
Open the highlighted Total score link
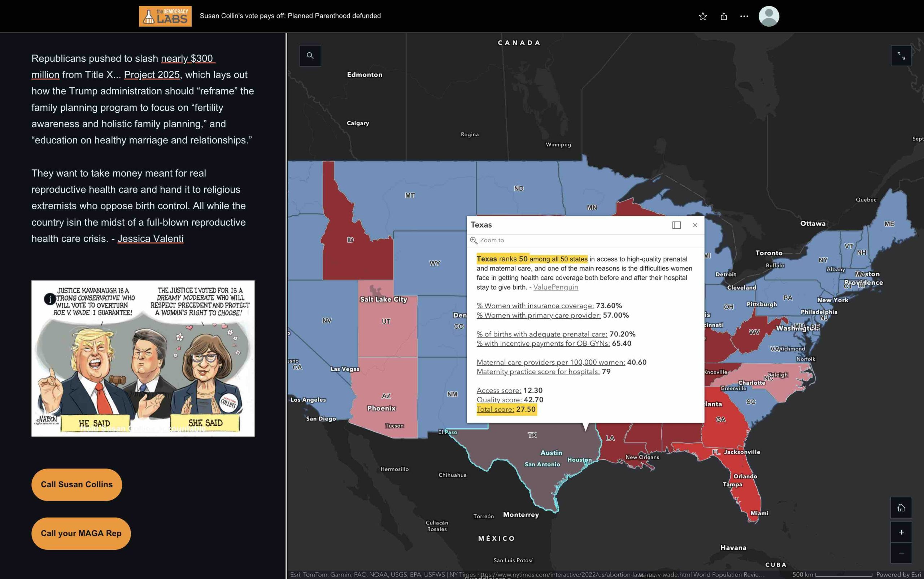coord(496,409)
